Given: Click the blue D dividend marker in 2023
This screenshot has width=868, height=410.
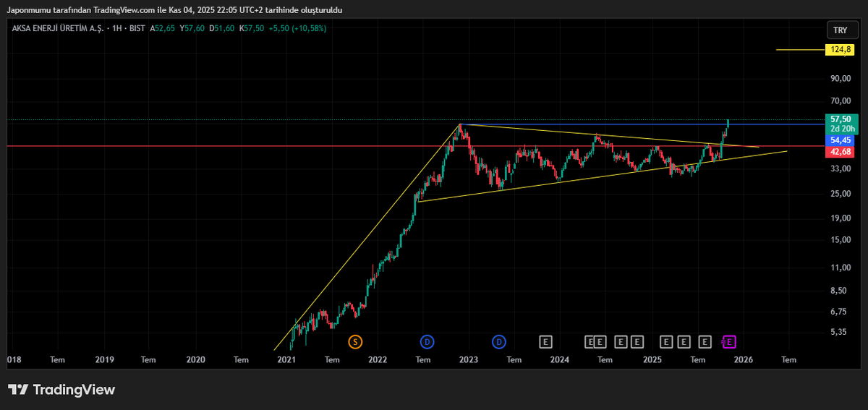Looking at the screenshot, I should tap(499, 341).
